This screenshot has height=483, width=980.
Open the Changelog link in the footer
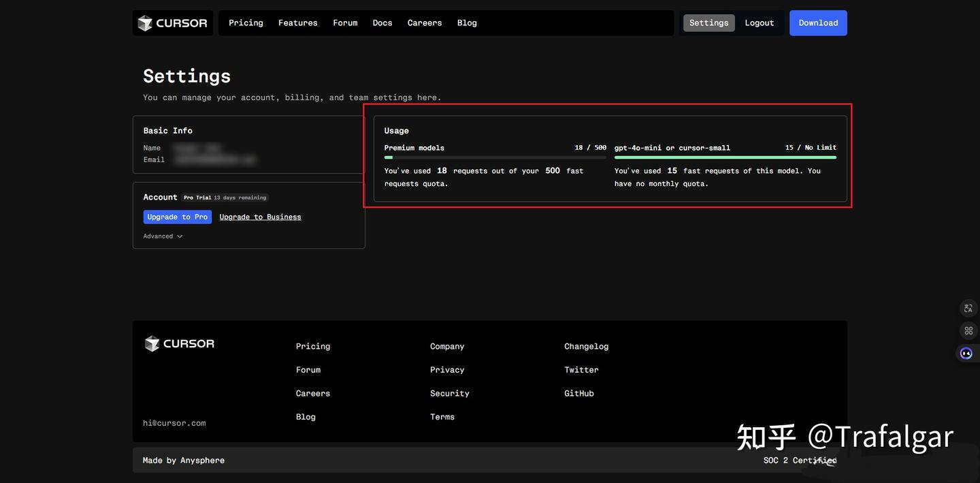point(586,346)
